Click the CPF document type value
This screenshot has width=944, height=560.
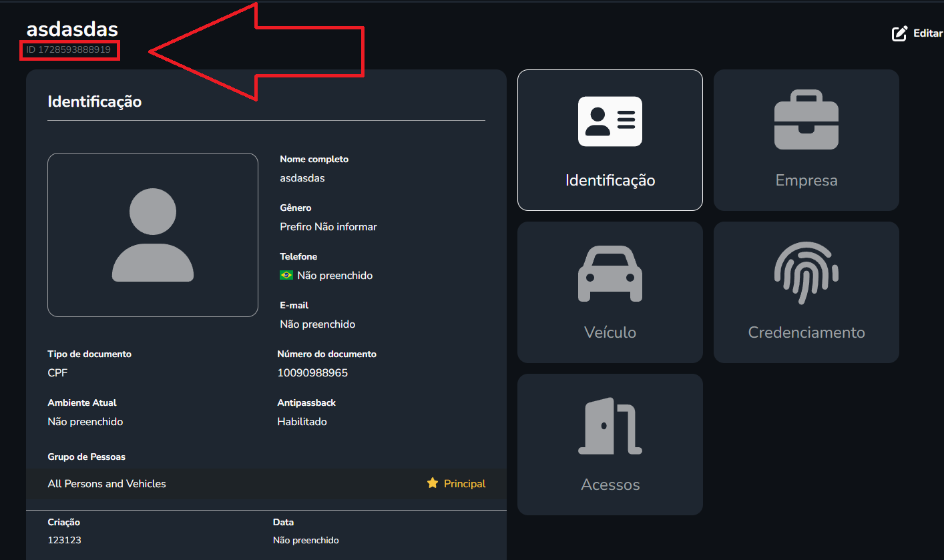click(x=57, y=372)
